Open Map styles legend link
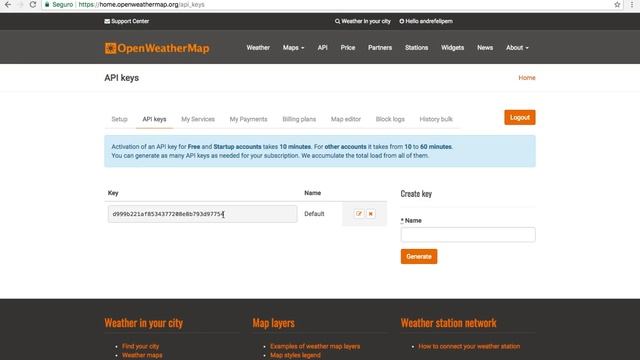 point(295,355)
